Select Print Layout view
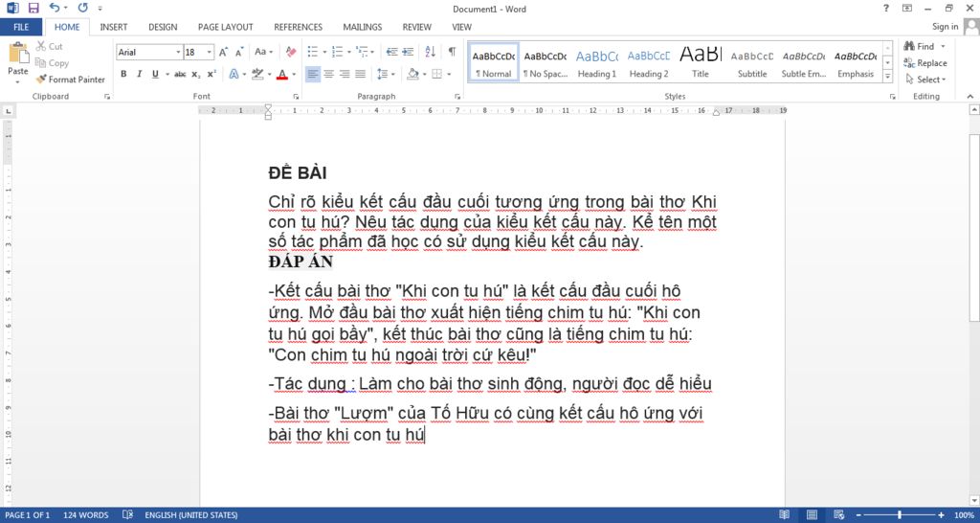Viewport: 980px width, 523px height. pyautogui.click(x=812, y=515)
